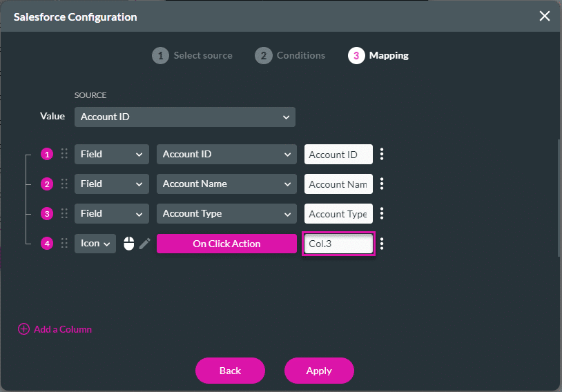Open the Account Name field dropdown

(x=226, y=184)
